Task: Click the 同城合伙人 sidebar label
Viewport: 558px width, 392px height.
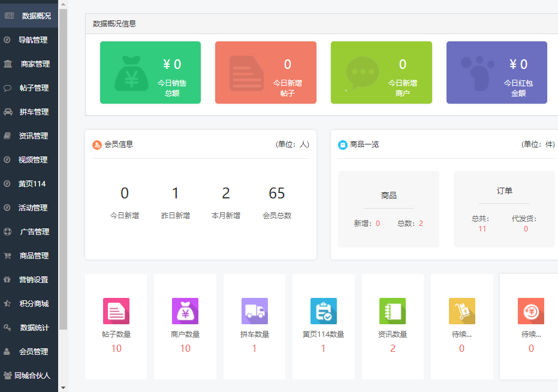Action: pyautogui.click(x=32, y=375)
